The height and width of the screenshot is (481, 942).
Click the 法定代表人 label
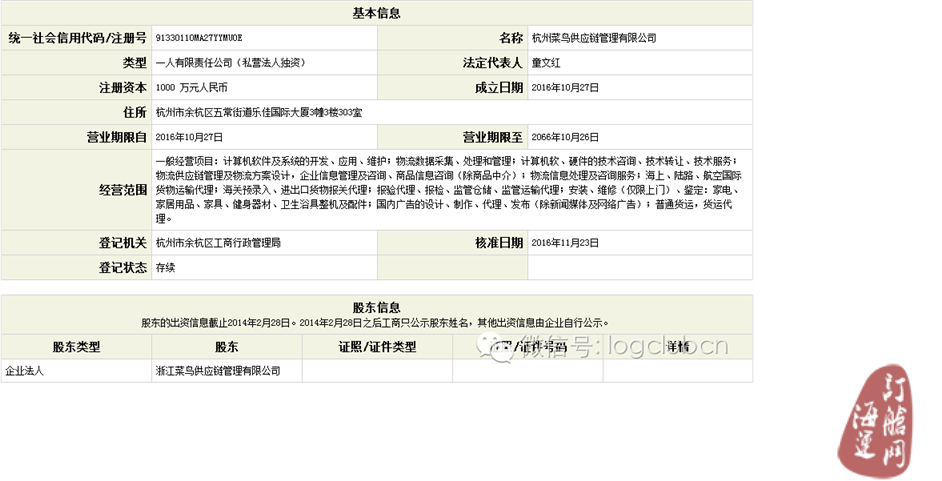pyautogui.click(x=492, y=62)
